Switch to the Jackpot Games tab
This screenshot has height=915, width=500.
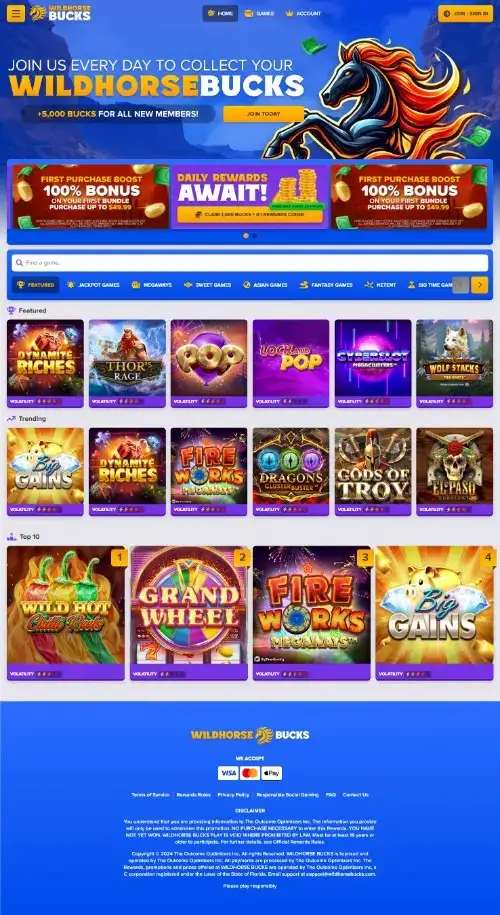(x=93, y=285)
